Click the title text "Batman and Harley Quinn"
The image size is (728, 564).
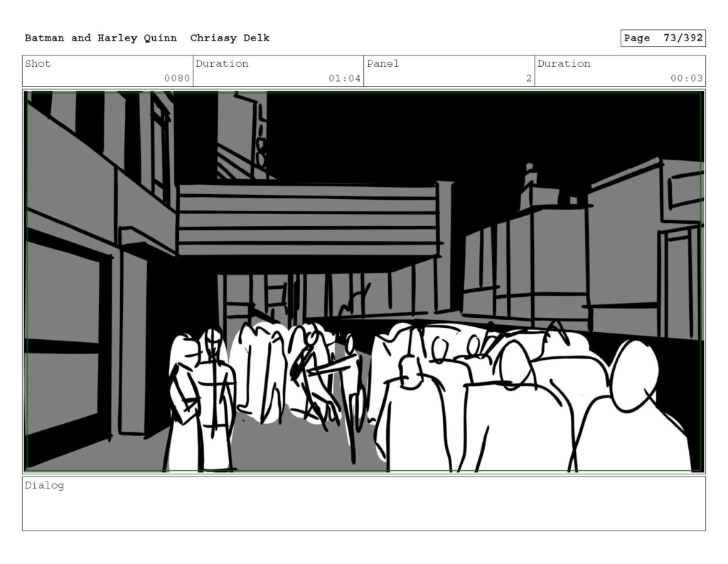point(101,38)
